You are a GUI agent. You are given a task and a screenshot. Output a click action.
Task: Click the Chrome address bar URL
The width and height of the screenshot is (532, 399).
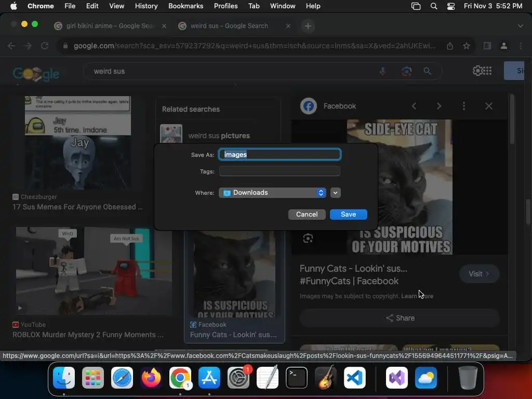point(255,46)
